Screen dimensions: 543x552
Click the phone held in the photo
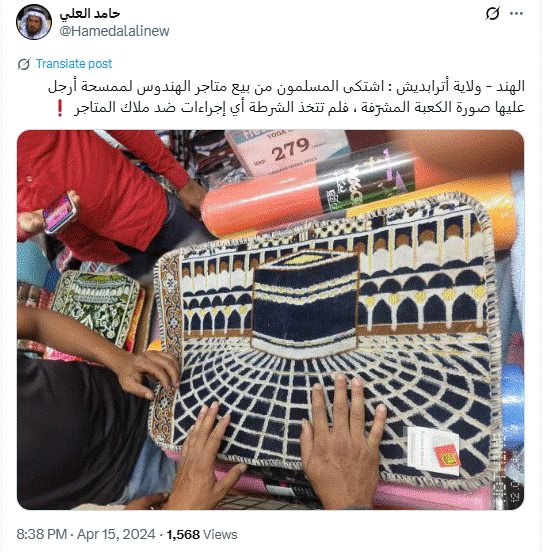(x=60, y=212)
